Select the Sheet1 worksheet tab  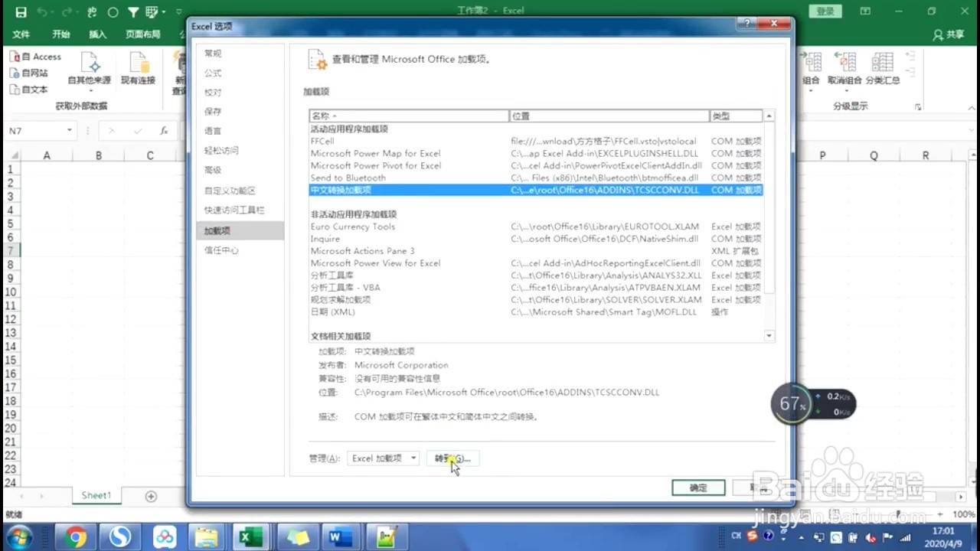click(x=96, y=496)
